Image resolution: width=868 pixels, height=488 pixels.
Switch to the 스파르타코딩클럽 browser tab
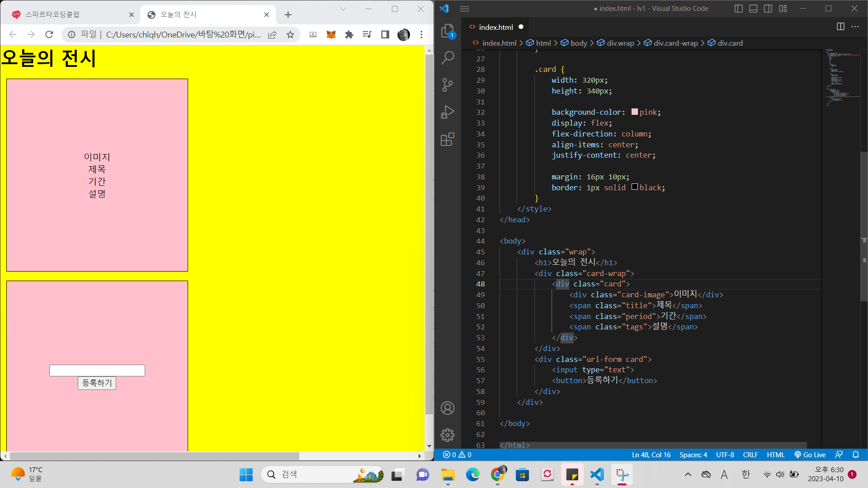pyautogui.click(x=68, y=15)
